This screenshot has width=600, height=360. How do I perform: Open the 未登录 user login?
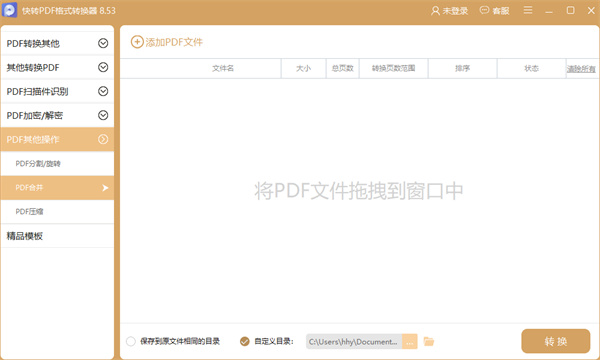tap(450, 11)
